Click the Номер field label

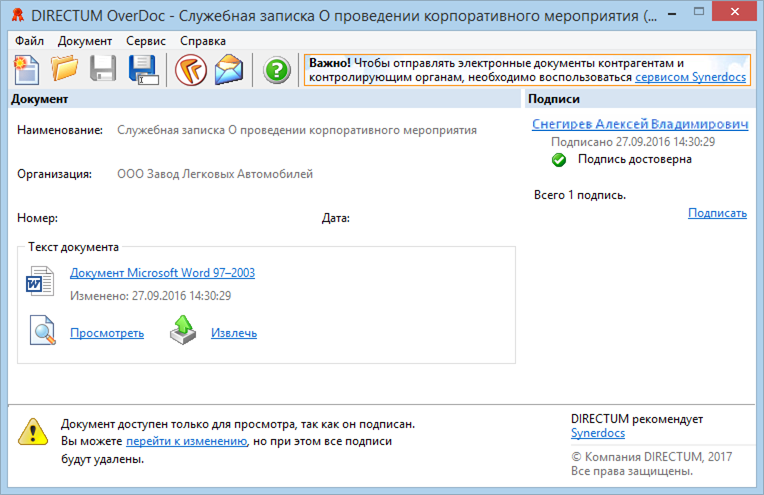[x=38, y=218]
